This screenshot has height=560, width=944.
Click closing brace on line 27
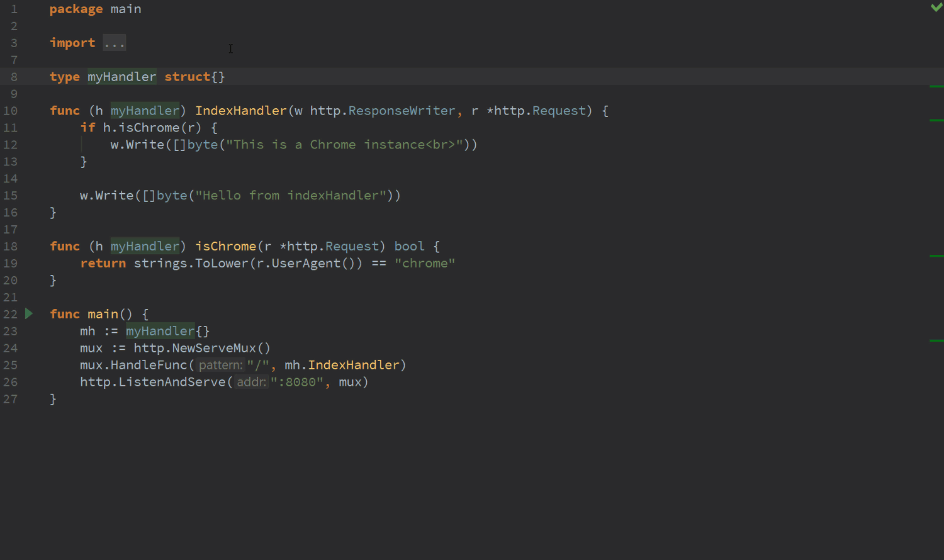(53, 399)
